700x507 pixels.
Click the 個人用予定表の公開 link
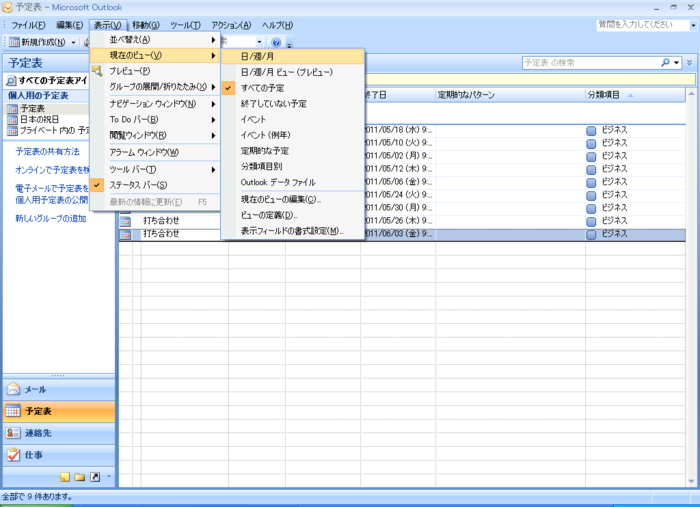tap(52, 200)
